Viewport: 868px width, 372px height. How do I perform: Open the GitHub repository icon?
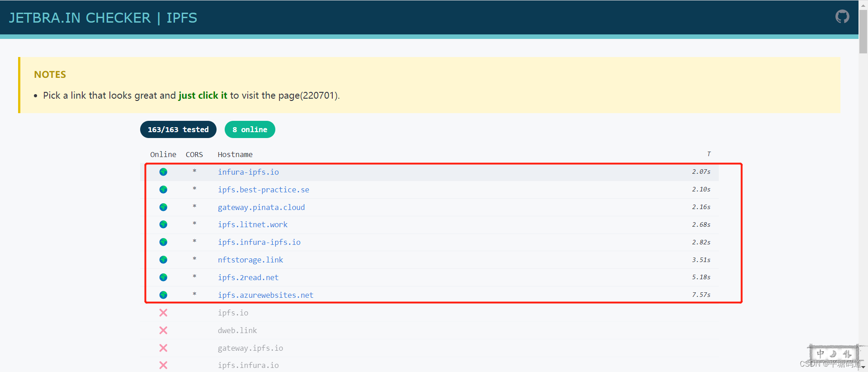tap(842, 17)
